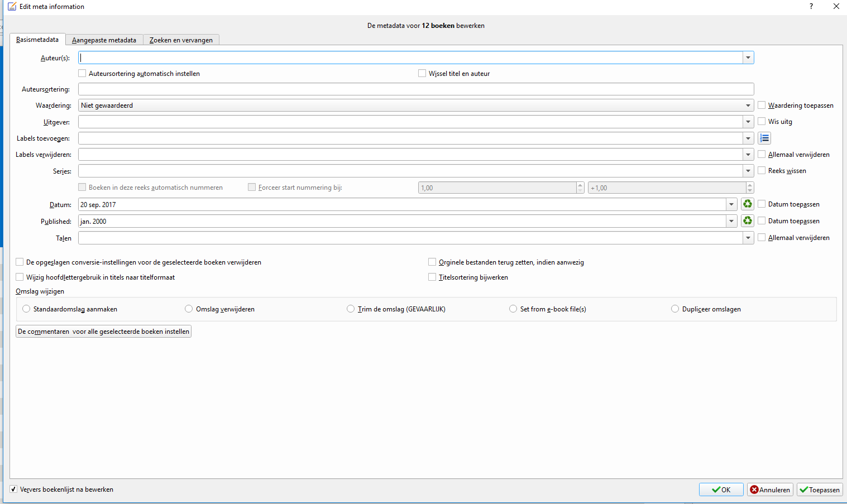Toggle Wissel titel en auteur checkbox

[x=422, y=73]
